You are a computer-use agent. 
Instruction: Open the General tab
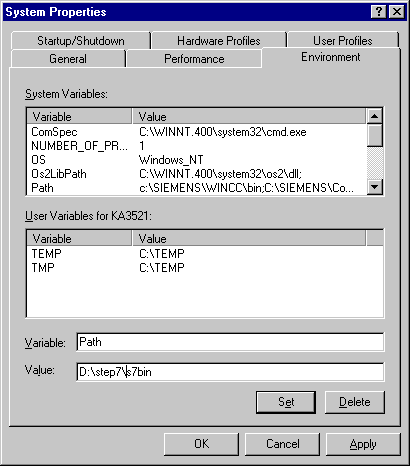coord(68,59)
